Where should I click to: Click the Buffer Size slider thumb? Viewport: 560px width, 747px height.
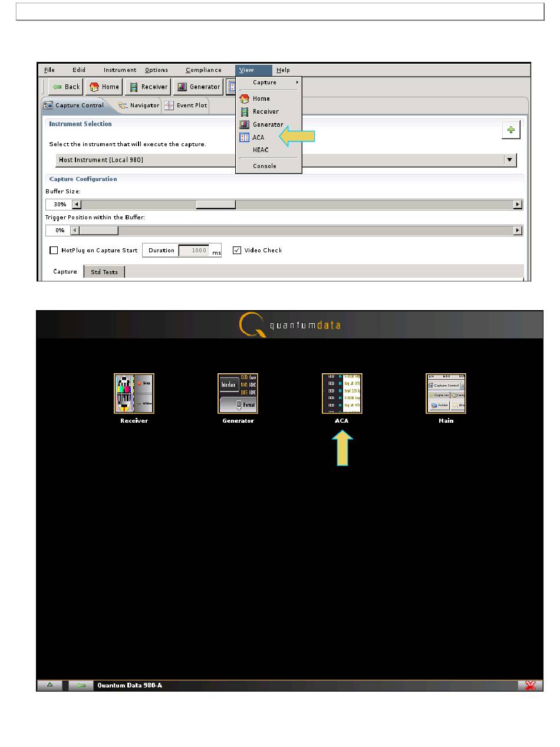pyautogui.click(x=215, y=205)
